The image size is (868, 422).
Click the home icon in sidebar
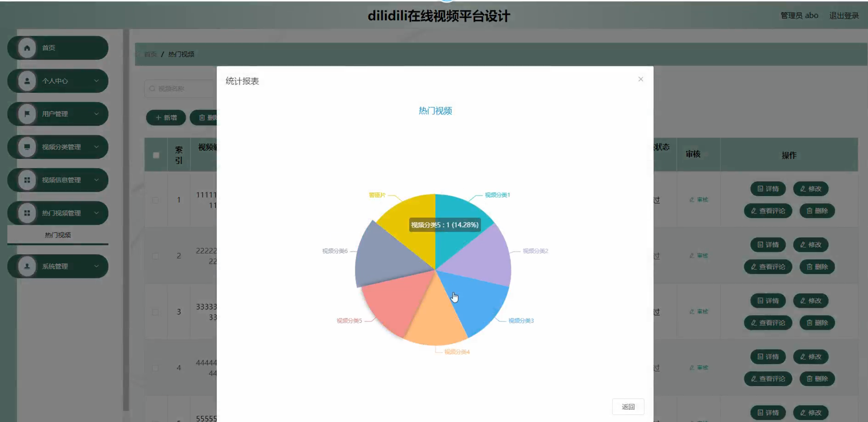(x=27, y=48)
